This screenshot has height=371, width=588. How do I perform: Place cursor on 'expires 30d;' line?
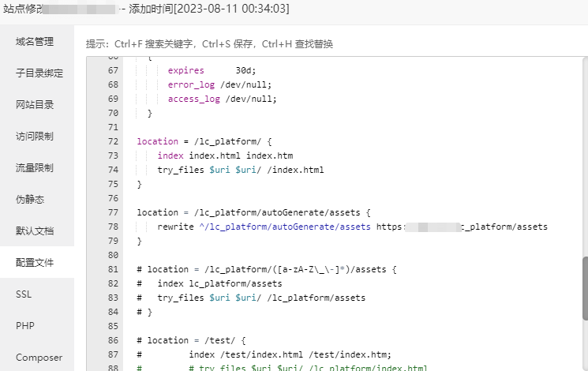[x=212, y=70]
